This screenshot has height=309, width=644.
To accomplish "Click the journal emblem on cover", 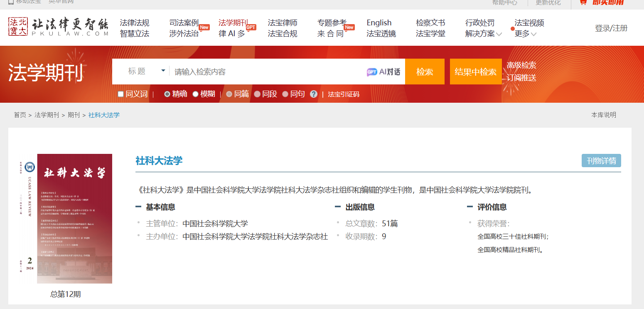I will (x=30, y=167).
